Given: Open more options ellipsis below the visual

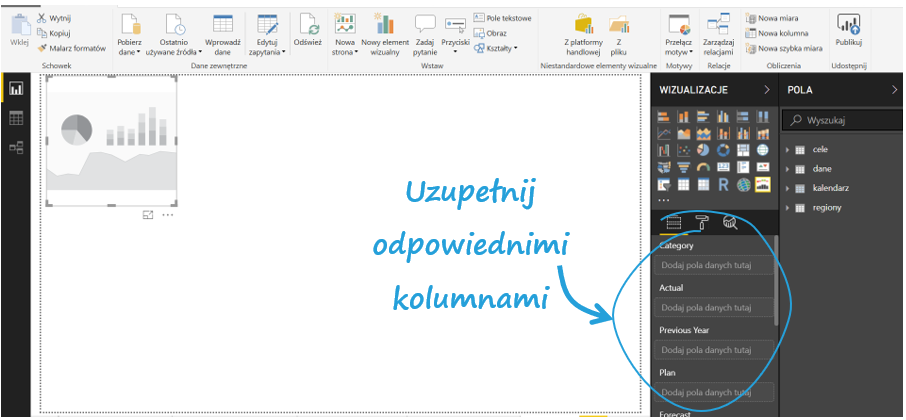Looking at the screenshot, I should click(167, 215).
